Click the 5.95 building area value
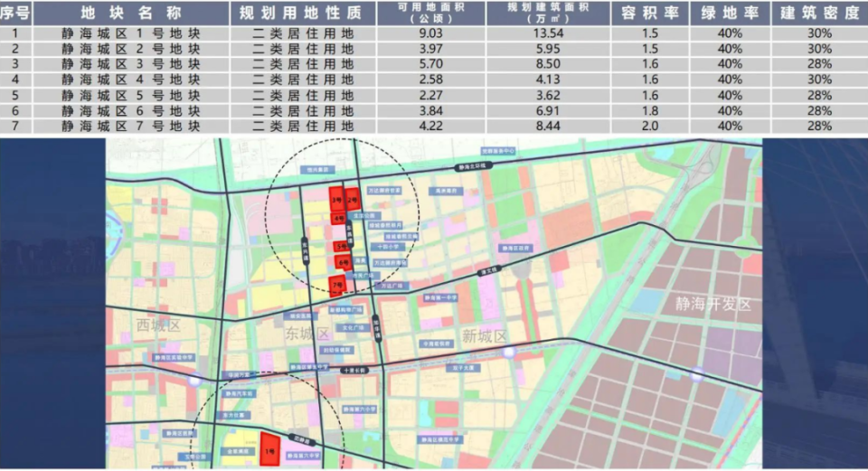The image size is (868, 471). coord(548,49)
